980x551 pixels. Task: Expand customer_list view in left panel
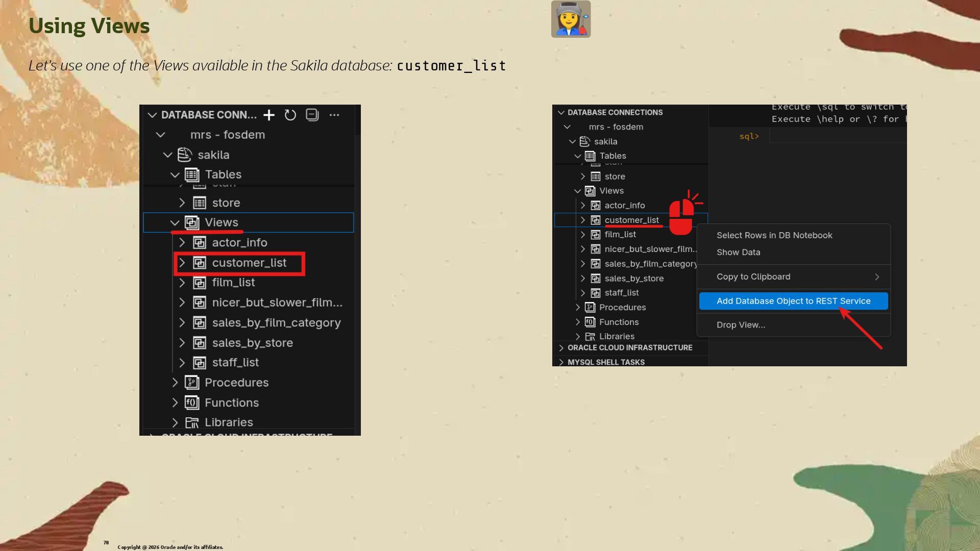pyautogui.click(x=182, y=263)
